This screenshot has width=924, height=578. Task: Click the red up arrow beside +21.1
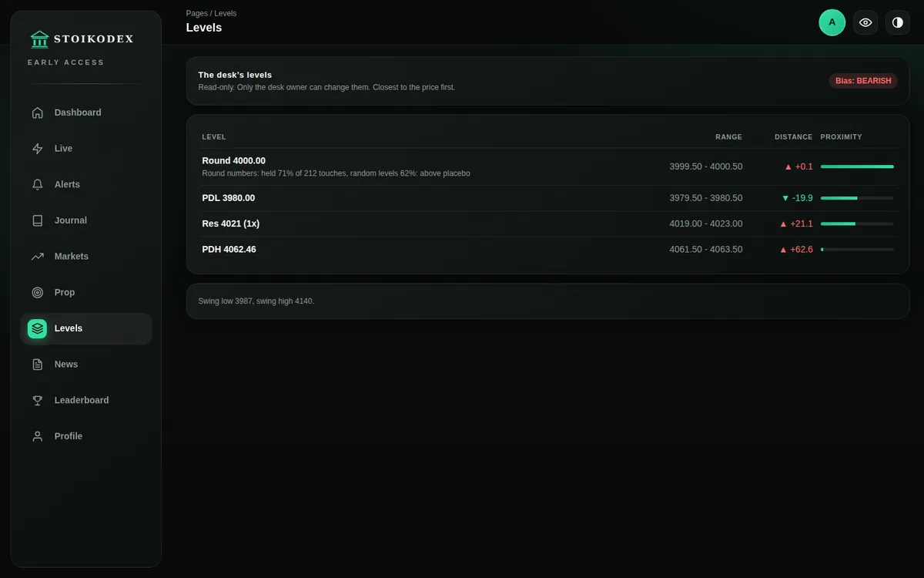783,223
